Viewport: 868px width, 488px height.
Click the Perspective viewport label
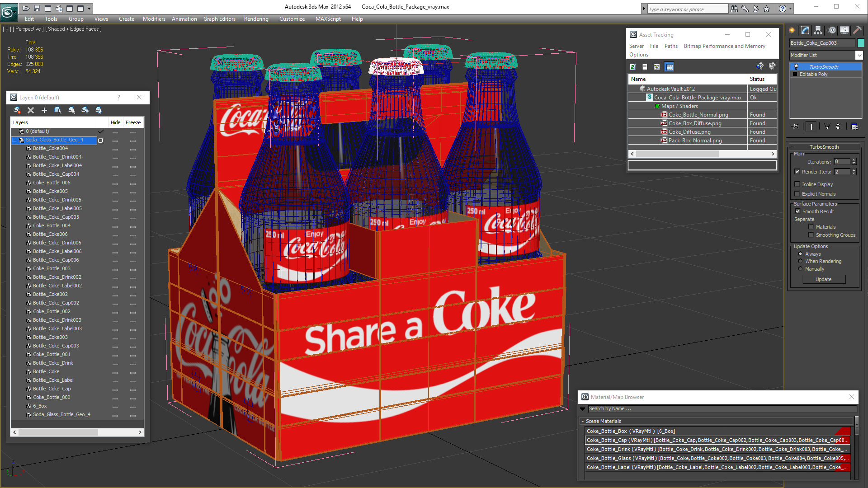pyautogui.click(x=28, y=29)
